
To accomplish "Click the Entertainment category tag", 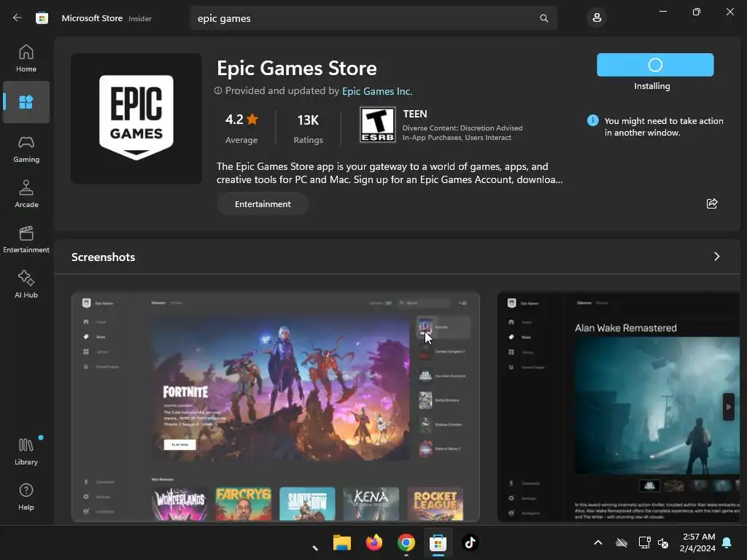I will [263, 204].
